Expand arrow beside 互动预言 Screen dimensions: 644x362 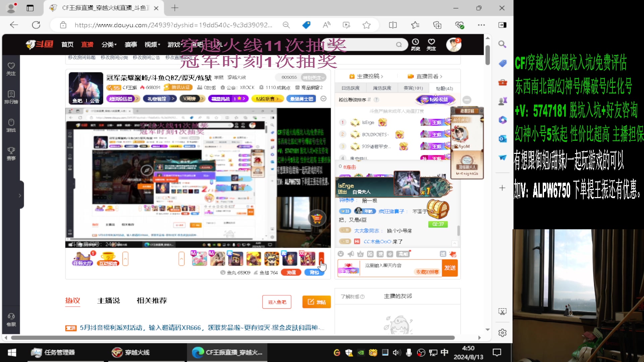point(125,259)
